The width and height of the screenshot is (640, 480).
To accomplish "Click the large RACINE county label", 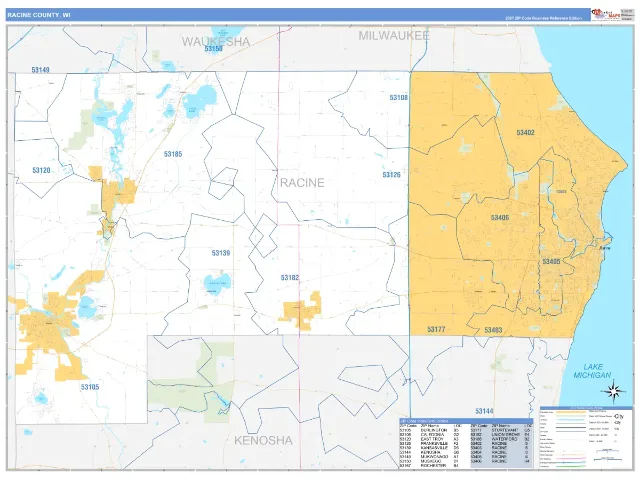I will [x=302, y=182].
